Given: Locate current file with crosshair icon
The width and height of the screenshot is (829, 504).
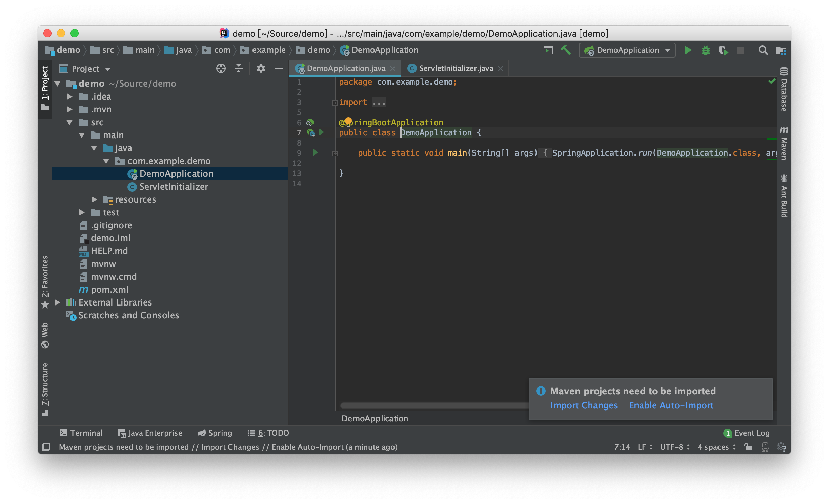Looking at the screenshot, I should 221,68.
